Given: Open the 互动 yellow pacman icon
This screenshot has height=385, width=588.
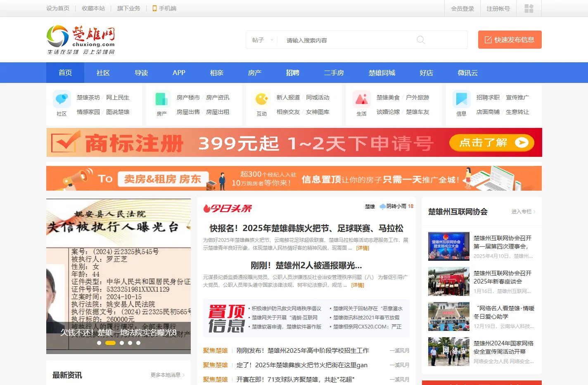Looking at the screenshot, I should point(262,99).
